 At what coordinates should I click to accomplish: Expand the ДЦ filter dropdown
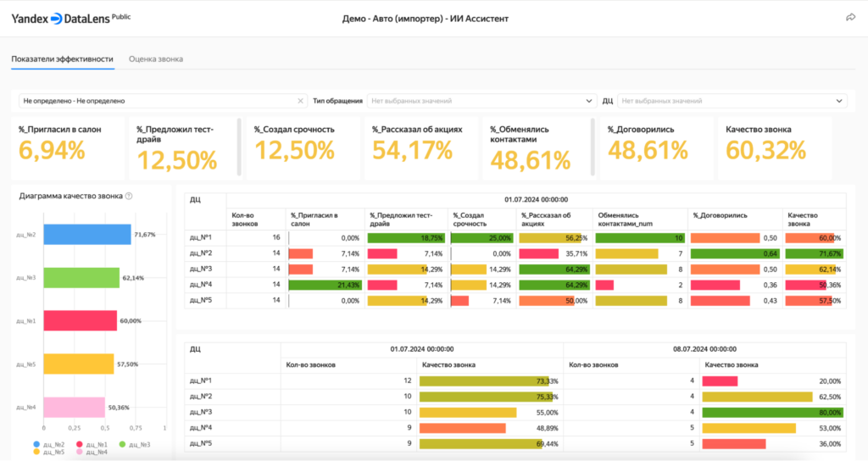(732, 101)
